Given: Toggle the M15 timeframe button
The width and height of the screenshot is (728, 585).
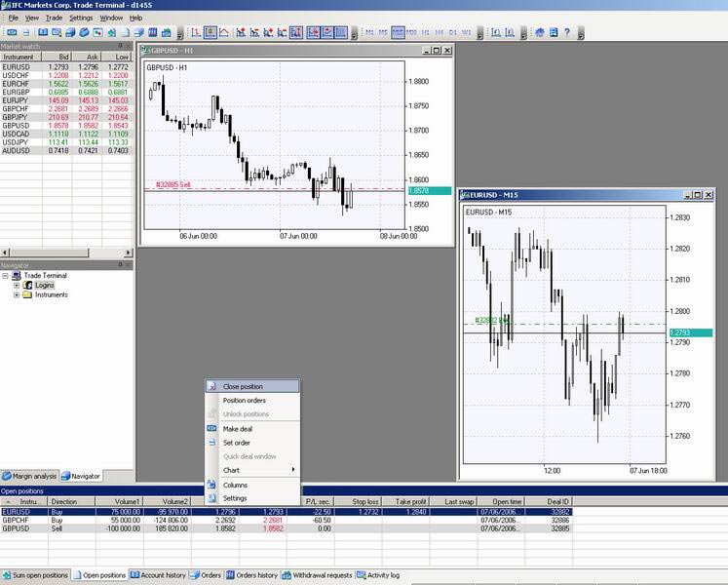Looking at the screenshot, I should [399, 32].
